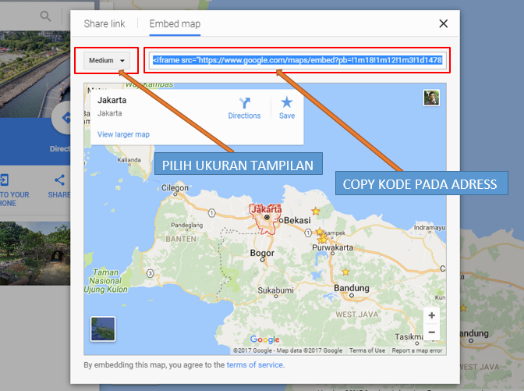Open View larger map link
Screen dimensions: 524x391
[123, 134]
